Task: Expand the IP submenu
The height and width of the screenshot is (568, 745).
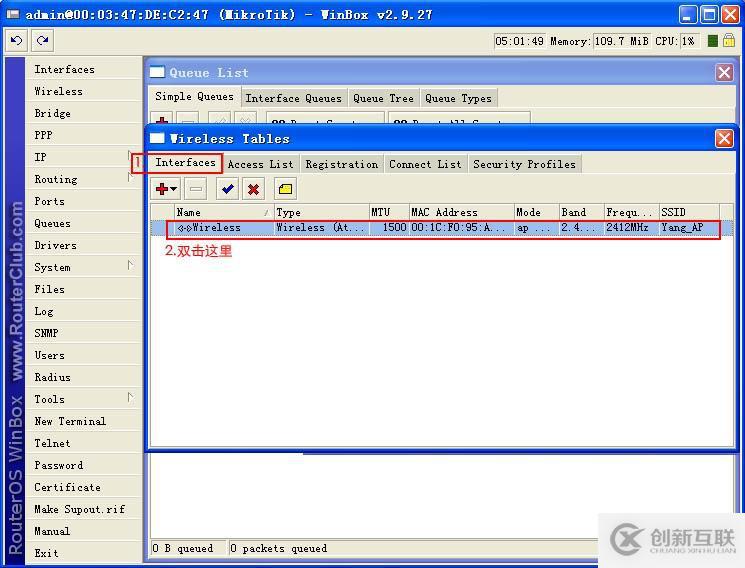Action: click(84, 157)
